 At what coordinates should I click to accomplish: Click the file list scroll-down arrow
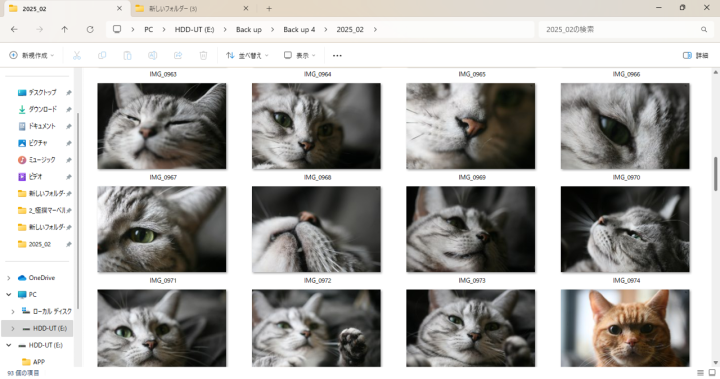pos(715,363)
